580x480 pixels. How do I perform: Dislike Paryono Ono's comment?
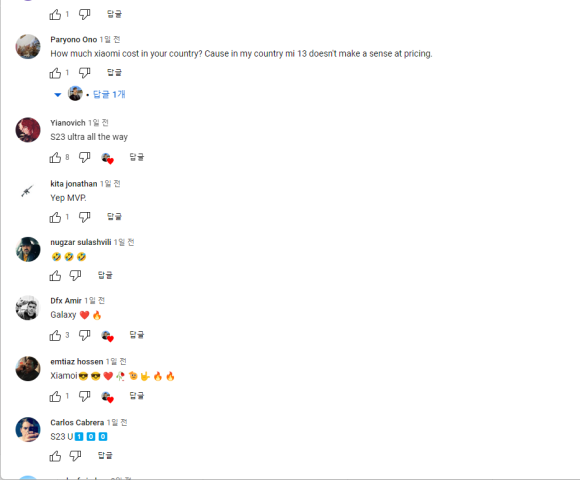point(84,73)
